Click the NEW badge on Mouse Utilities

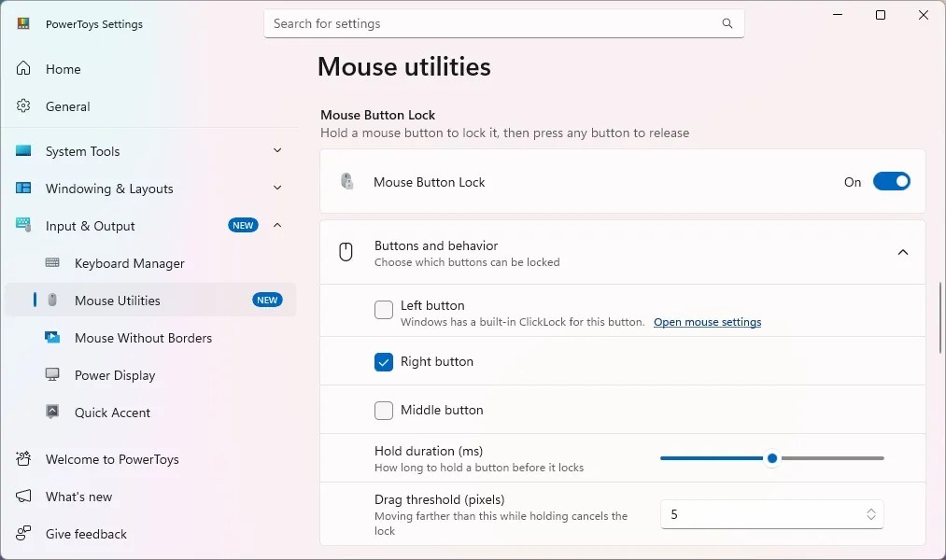coord(267,301)
